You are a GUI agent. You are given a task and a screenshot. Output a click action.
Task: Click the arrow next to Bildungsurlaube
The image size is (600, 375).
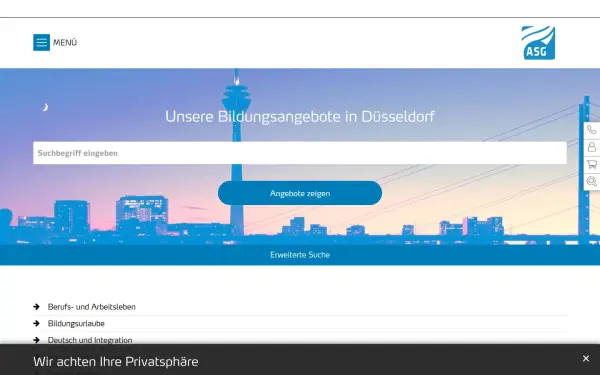pyautogui.click(x=36, y=323)
